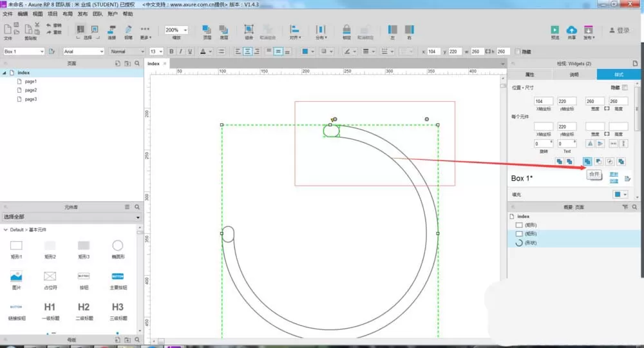Open the 200% zoom dropdown
The width and height of the screenshot is (644, 348).
(176, 30)
